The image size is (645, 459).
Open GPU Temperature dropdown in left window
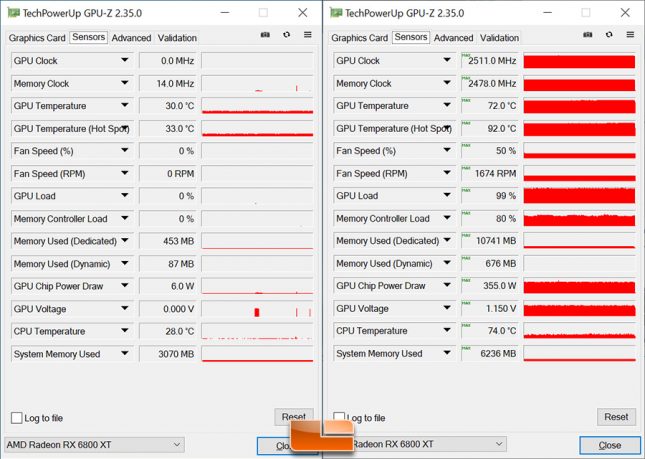(125, 106)
